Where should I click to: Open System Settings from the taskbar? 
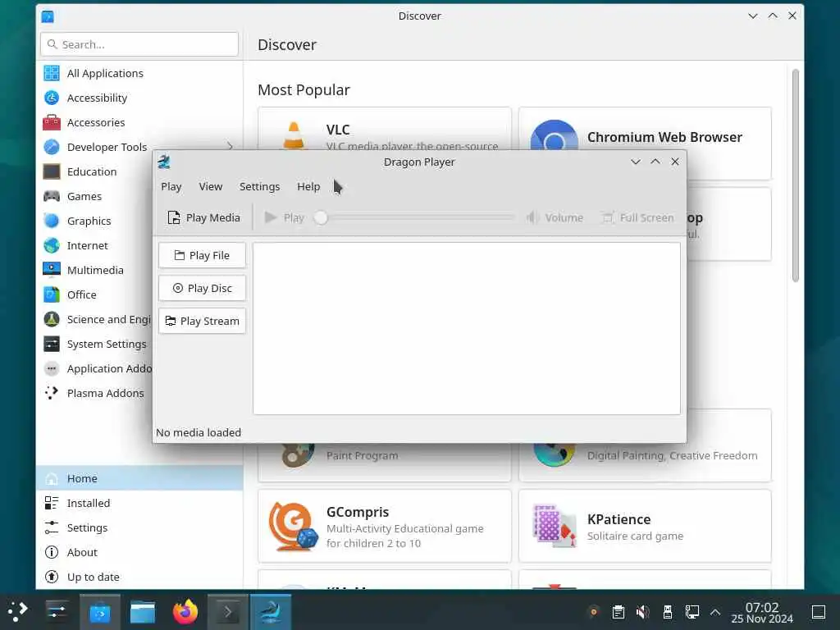coord(57,611)
